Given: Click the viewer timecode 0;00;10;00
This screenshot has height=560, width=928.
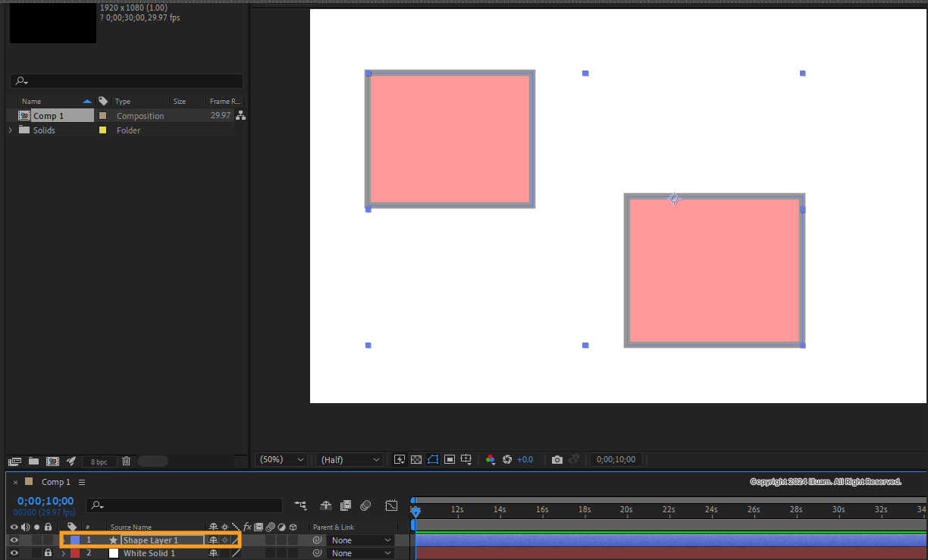Looking at the screenshot, I should tap(616, 459).
